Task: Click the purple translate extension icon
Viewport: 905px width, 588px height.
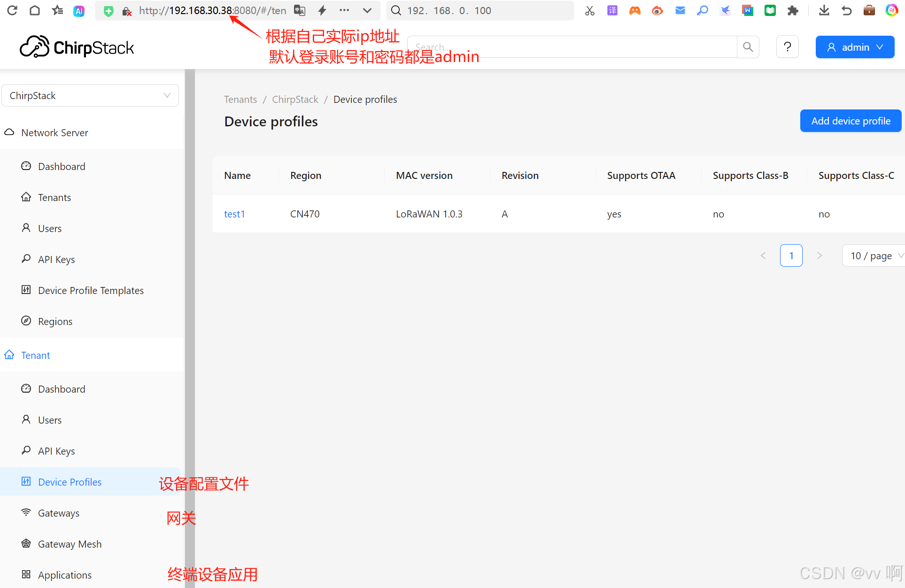Action: (x=612, y=10)
